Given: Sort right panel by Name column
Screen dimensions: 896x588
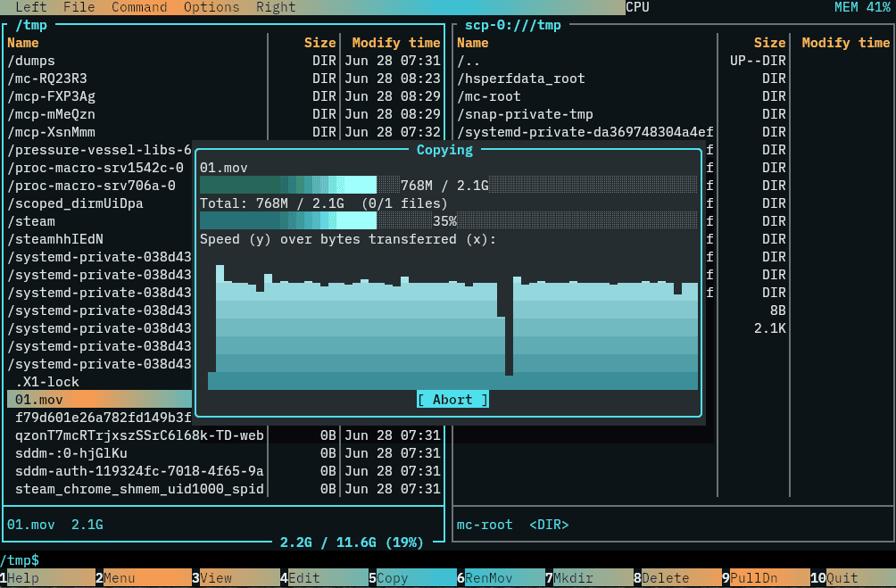Looking at the screenshot, I should click(473, 43).
